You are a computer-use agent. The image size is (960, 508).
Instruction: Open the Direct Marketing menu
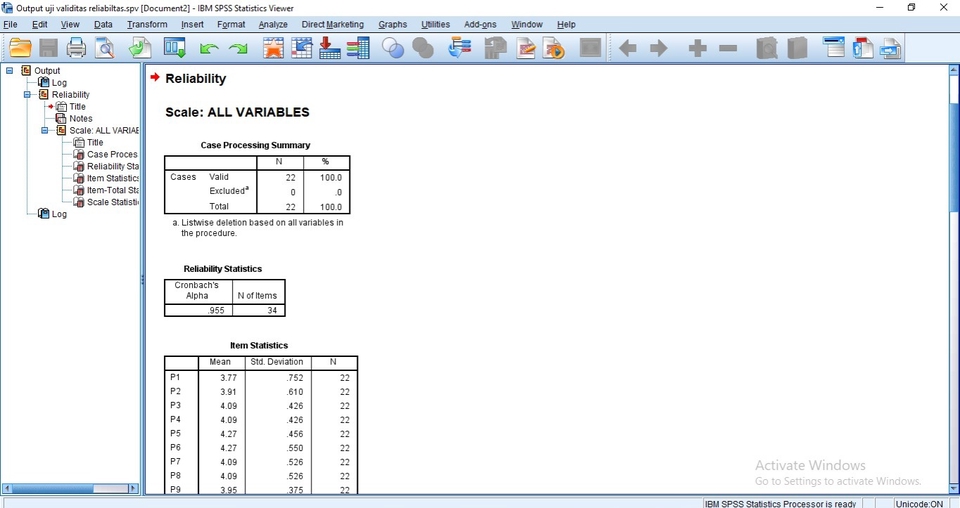(332, 24)
